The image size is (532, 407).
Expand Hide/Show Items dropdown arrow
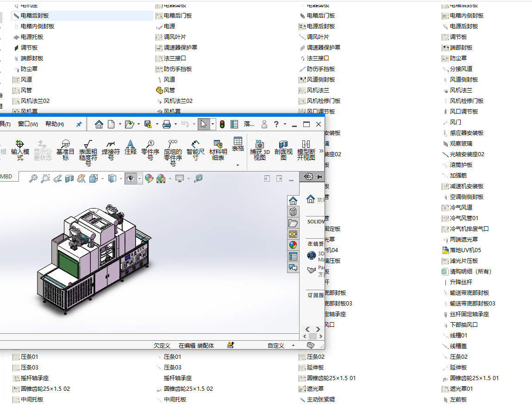[x=139, y=178]
